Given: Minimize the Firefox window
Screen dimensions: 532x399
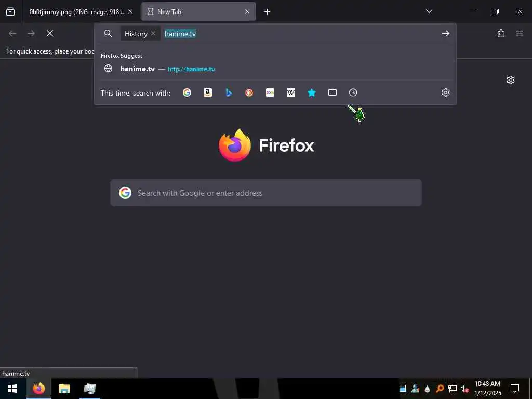Looking at the screenshot, I should (x=472, y=11).
